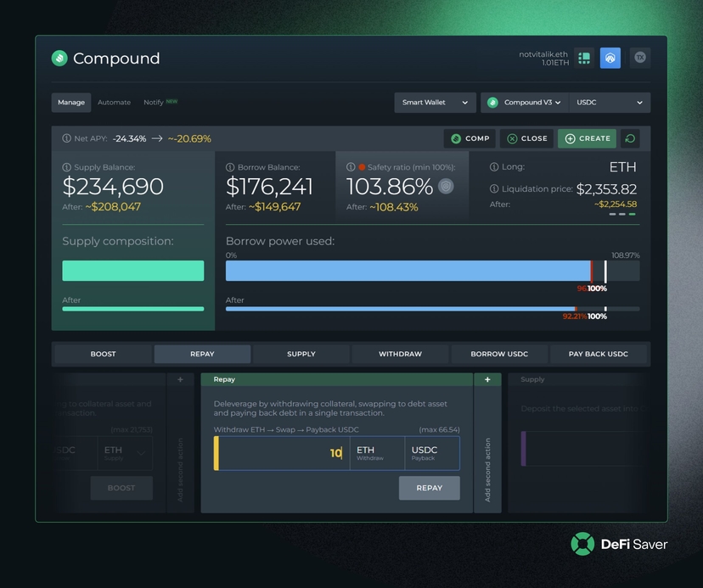This screenshot has height=588, width=703.
Task: Select the BOOST action tab
Action: 103,354
